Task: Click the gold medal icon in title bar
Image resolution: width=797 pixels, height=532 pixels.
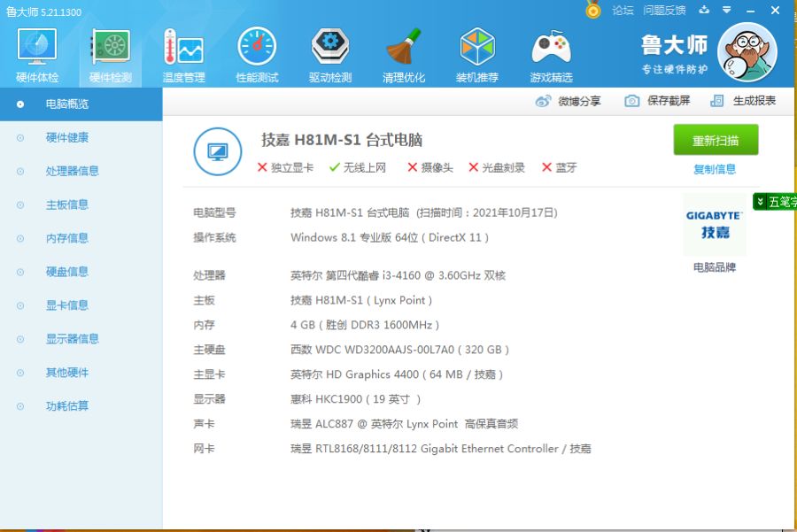Action: click(x=592, y=10)
